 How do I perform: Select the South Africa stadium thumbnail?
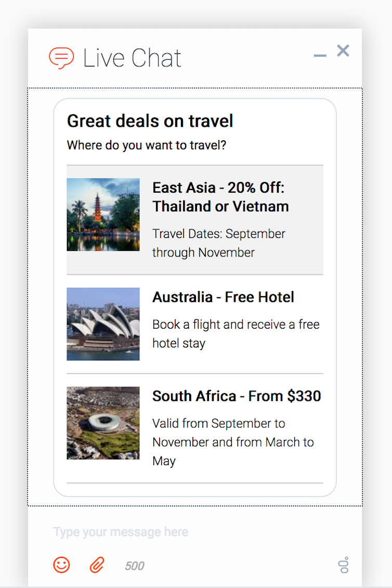point(103,423)
